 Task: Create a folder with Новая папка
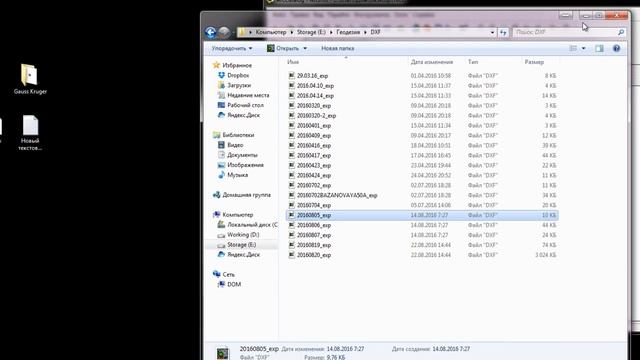(338, 48)
